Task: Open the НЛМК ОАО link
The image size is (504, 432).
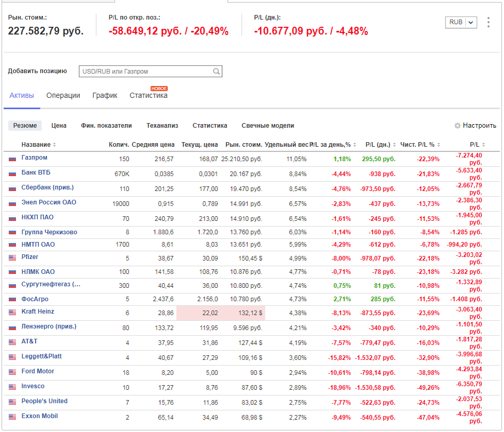Action: [x=38, y=272]
